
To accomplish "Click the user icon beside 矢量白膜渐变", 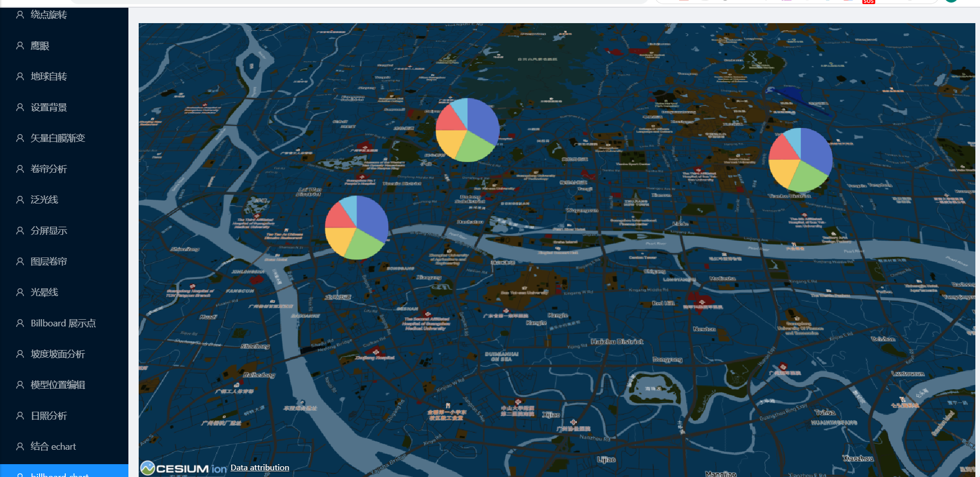I will tap(20, 138).
